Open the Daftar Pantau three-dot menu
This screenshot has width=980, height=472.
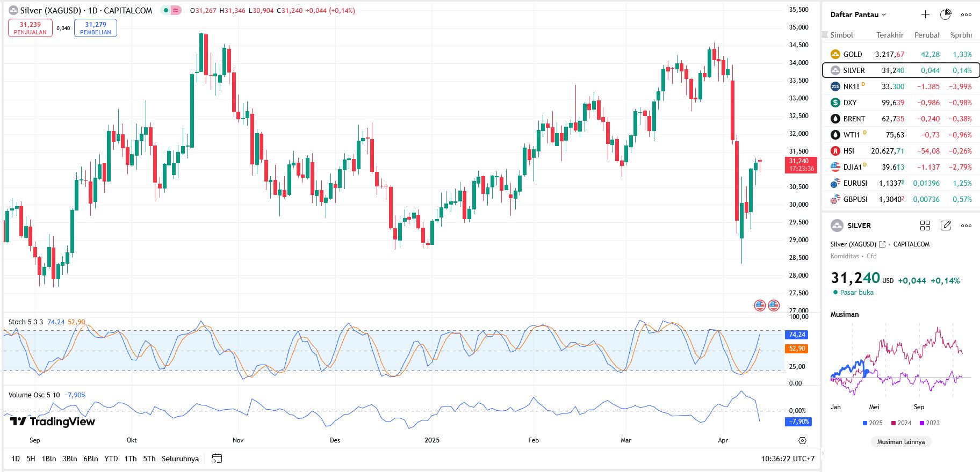pos(966,14)
